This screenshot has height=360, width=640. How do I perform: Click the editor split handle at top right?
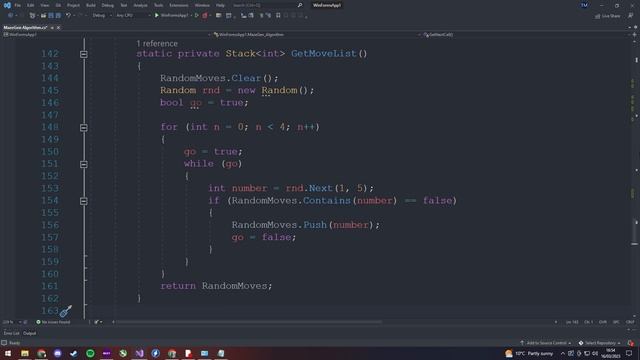[x=634, y=35]
